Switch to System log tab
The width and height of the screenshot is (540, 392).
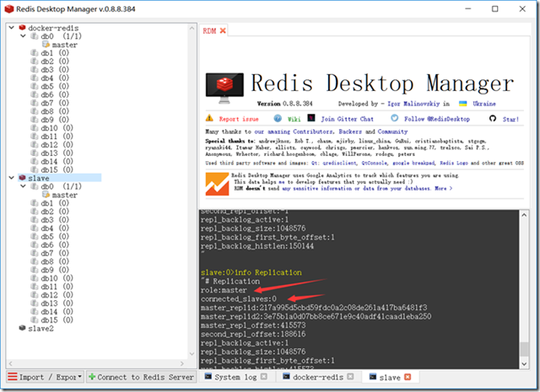pos(235,377)
